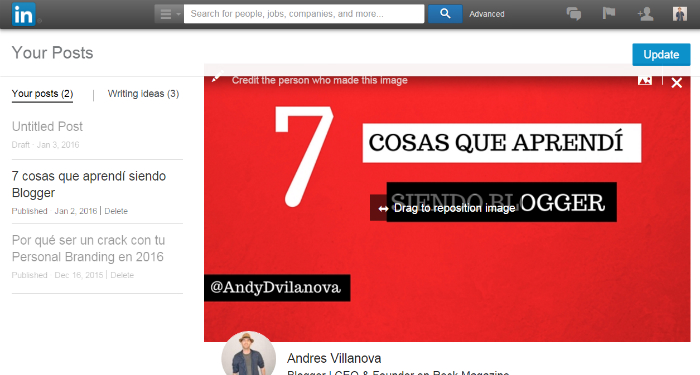This screenshot has height=375, width=700.
Task: Click in the search input field
Action: 304,14
